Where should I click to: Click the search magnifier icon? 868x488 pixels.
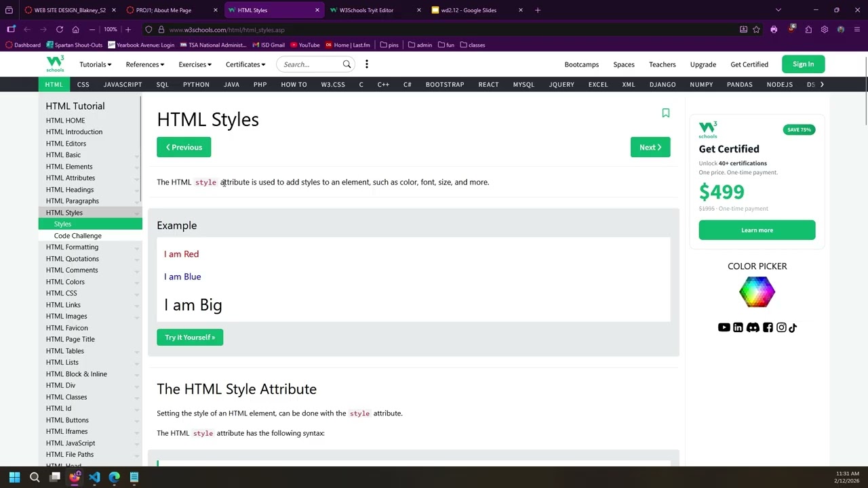(347, 64)
